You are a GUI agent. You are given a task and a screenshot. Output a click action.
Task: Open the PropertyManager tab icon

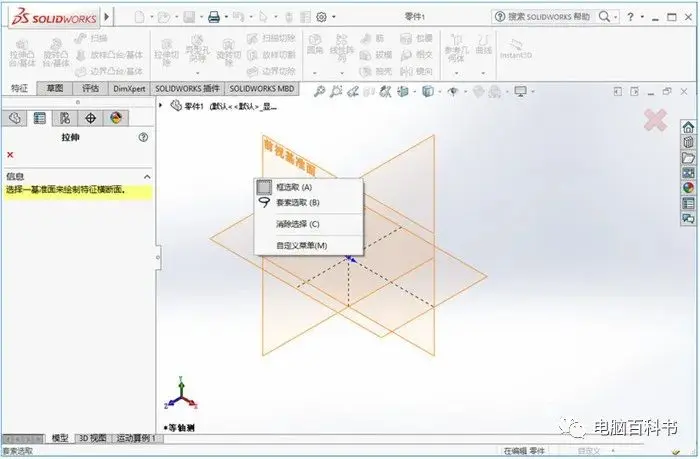(40, 118)
